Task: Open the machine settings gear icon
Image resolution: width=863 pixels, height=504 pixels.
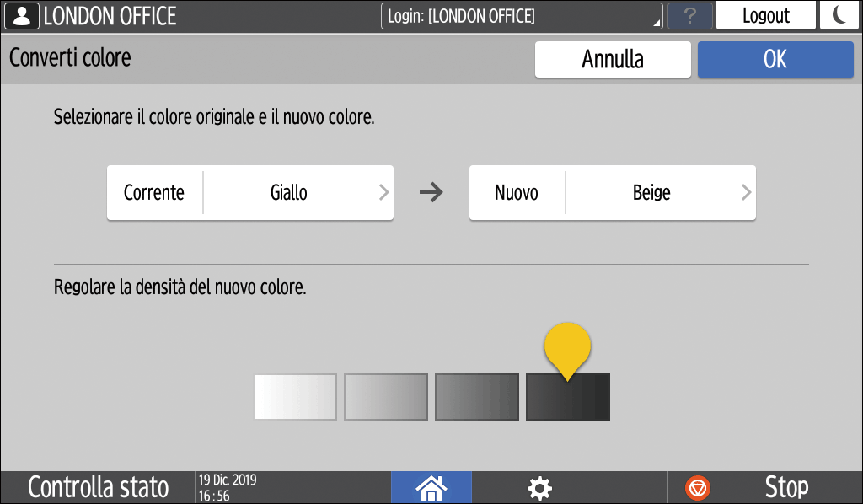Action: coord(539,487)
